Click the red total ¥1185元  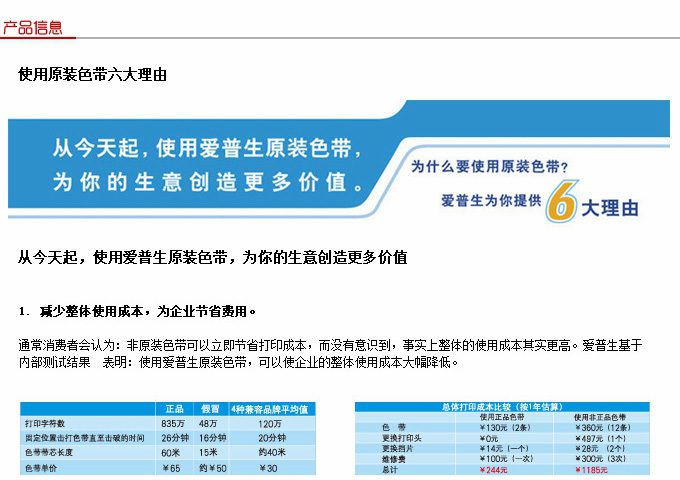[592, 470]
